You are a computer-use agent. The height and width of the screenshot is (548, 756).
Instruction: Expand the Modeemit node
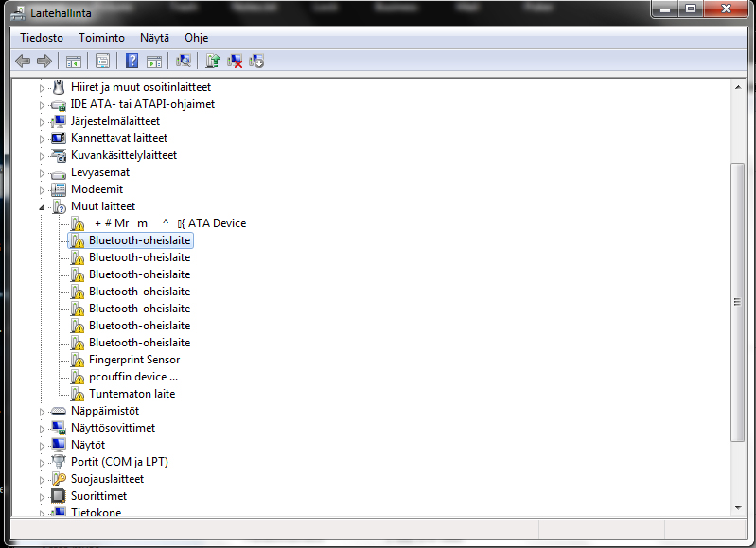(42, 190)
